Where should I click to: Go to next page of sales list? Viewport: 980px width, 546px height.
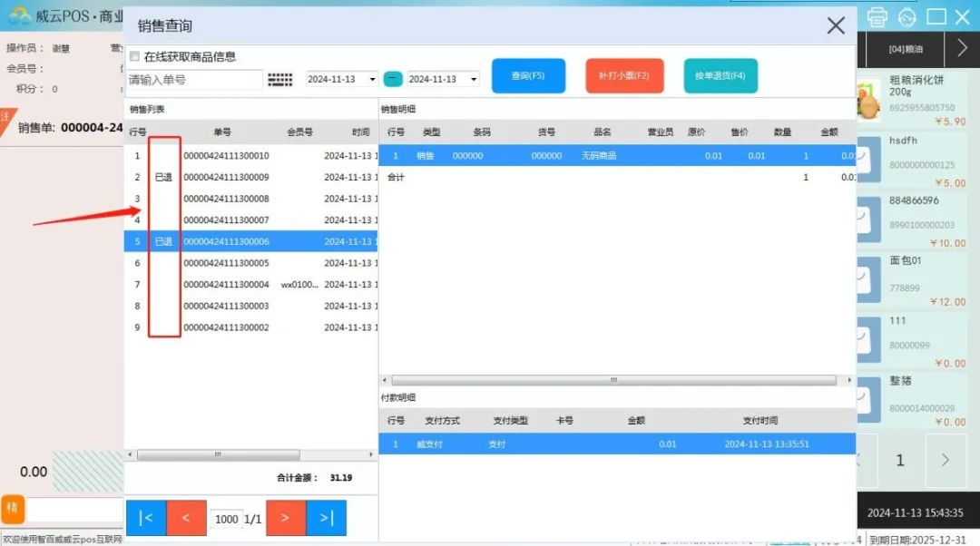point(285,518)
